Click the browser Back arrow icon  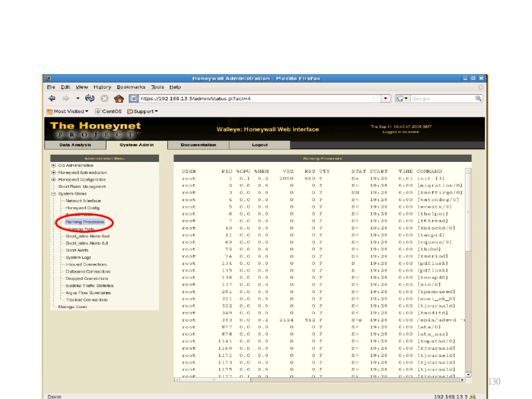tap(52, 98)
